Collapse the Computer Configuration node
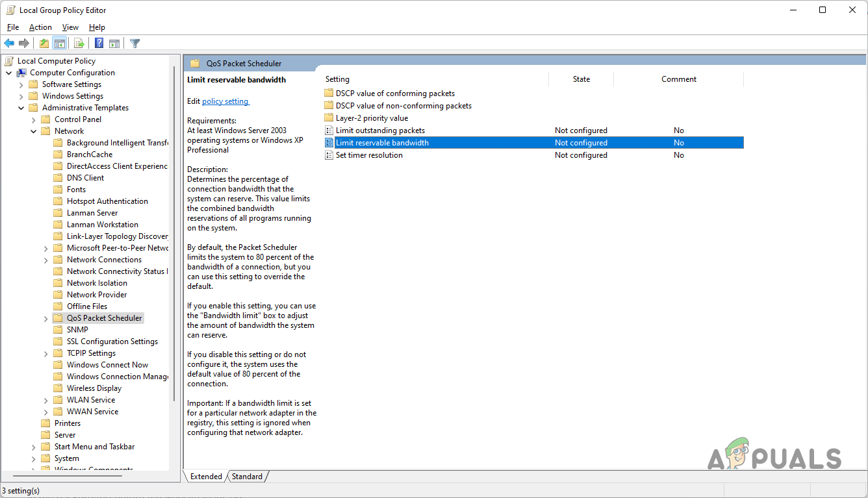 point(9,73)
